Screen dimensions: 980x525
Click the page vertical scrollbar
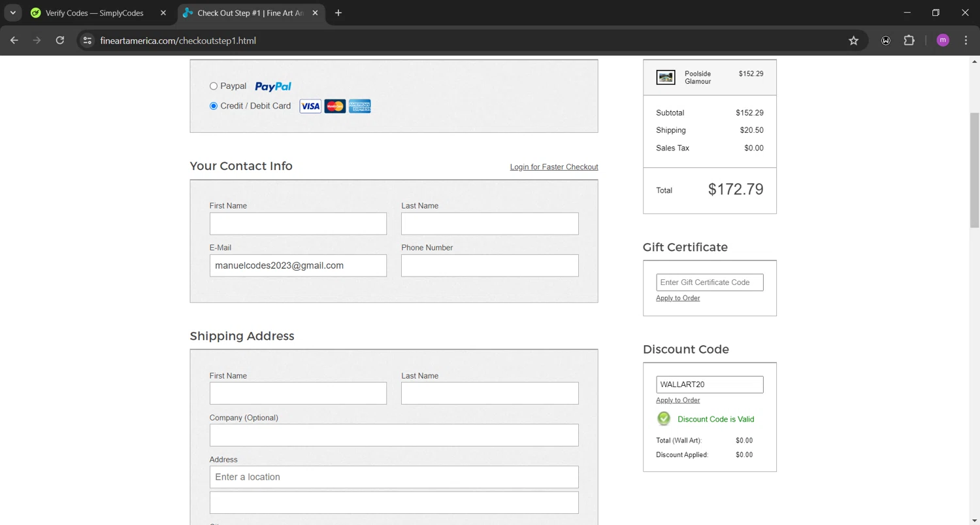pyautogui.click(x=974, y=170)
